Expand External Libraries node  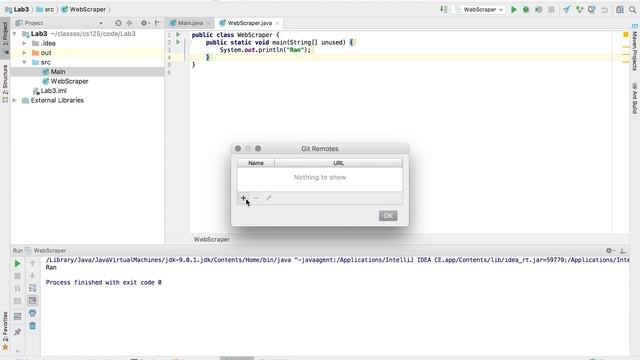pyautogui.click(x=15, y=100)
